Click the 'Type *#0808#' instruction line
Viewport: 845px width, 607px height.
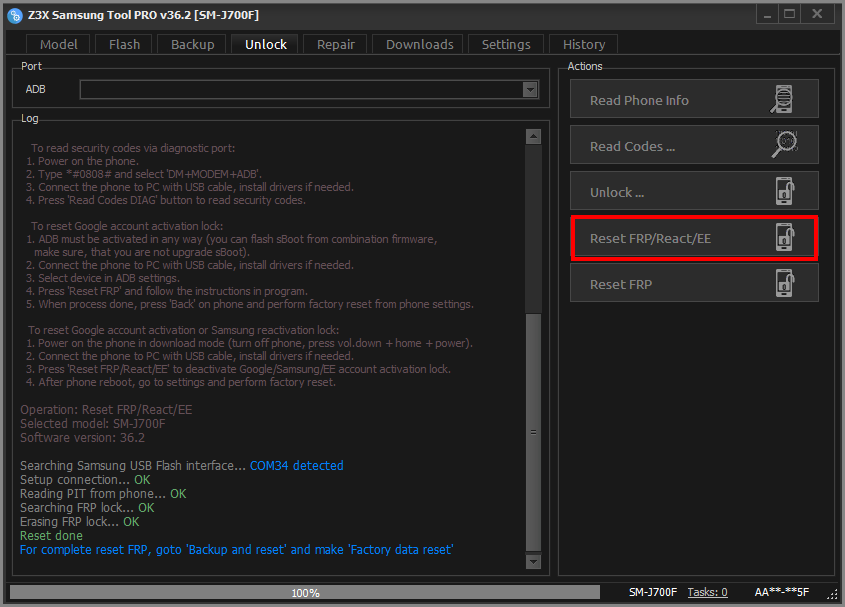pos(144,174)
